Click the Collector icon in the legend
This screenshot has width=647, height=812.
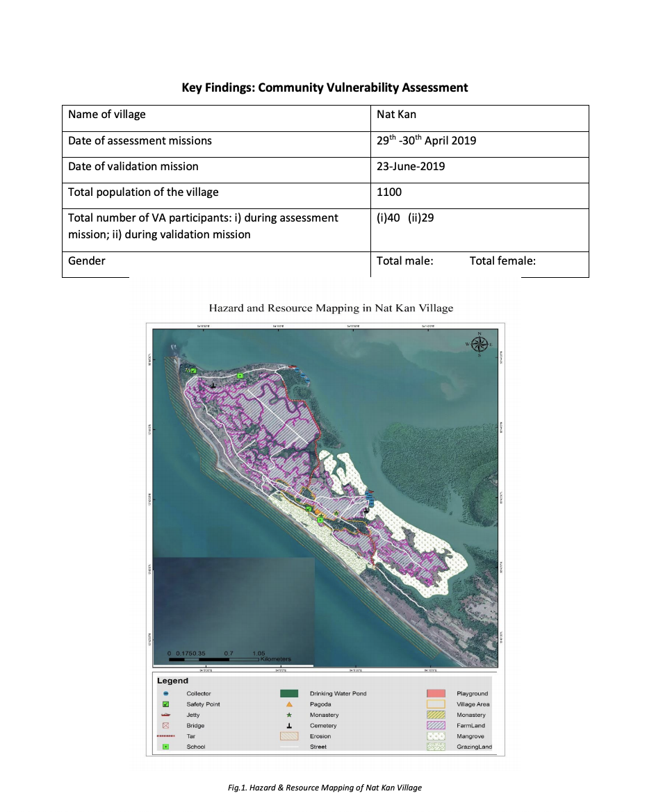tap(166, 693)
